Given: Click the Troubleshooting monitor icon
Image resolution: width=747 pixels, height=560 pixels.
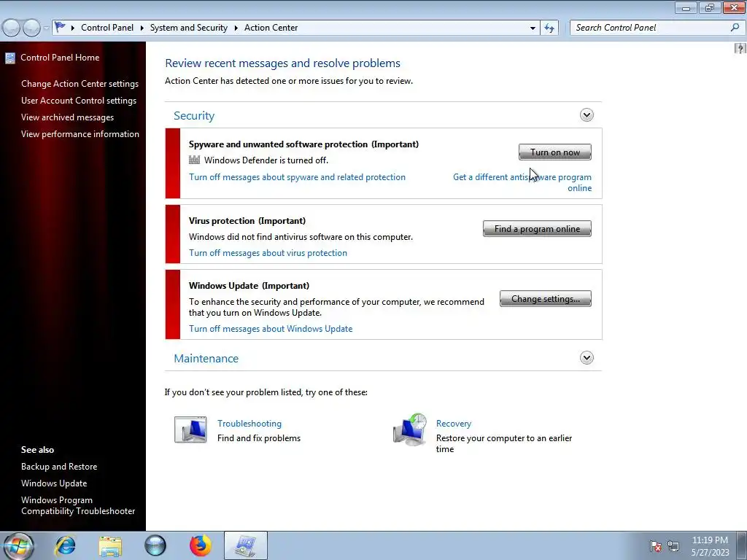Looking at the screenshot, I should coord(190,429).
